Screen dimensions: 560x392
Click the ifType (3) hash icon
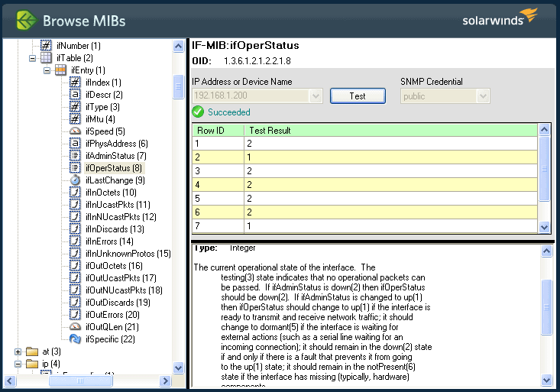(75, 106)
